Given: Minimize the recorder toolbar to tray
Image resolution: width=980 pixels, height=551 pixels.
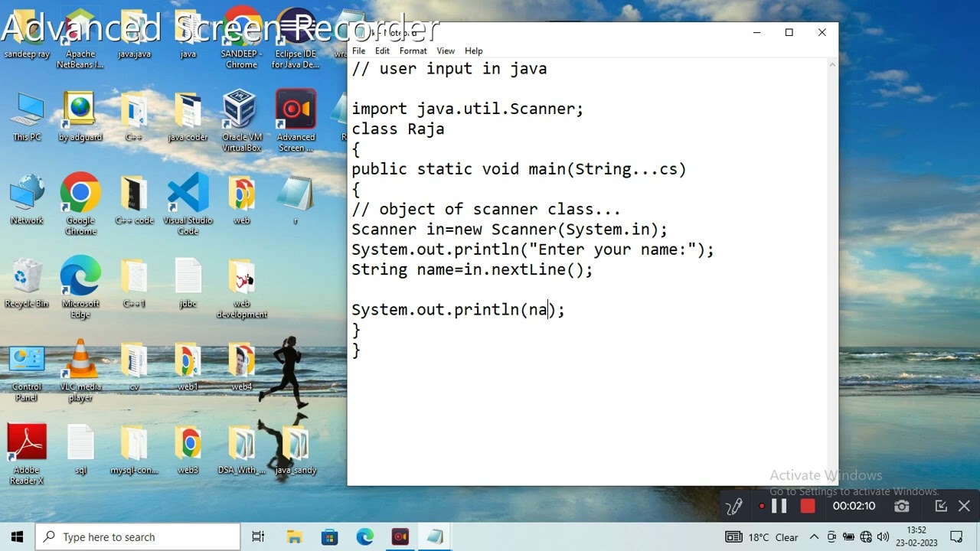Looking at the screenshot, I should tap(941, 506).
